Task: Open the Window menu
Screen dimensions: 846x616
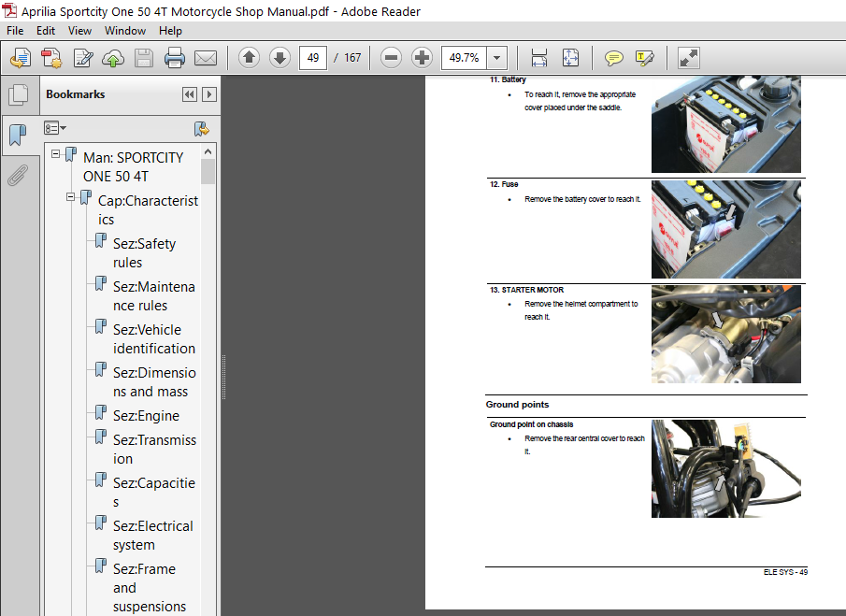Action: tap(125, 31)
